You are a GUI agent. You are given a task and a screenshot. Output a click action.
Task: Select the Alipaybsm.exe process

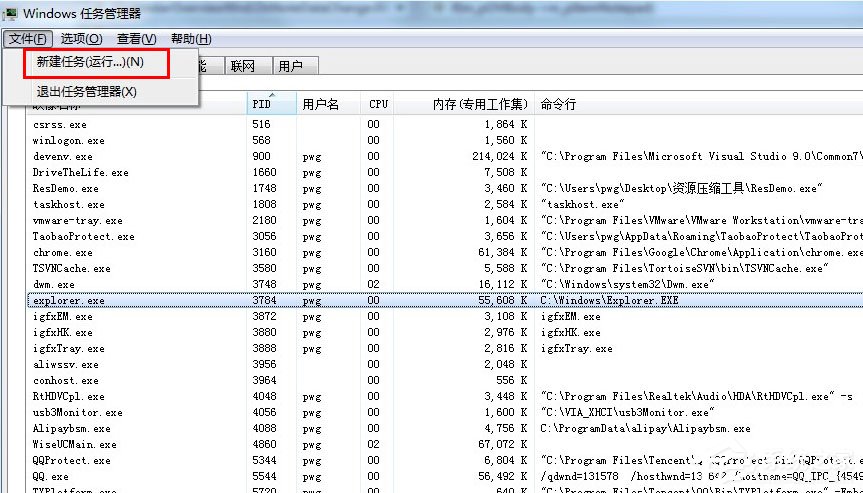tap(445, 428)
